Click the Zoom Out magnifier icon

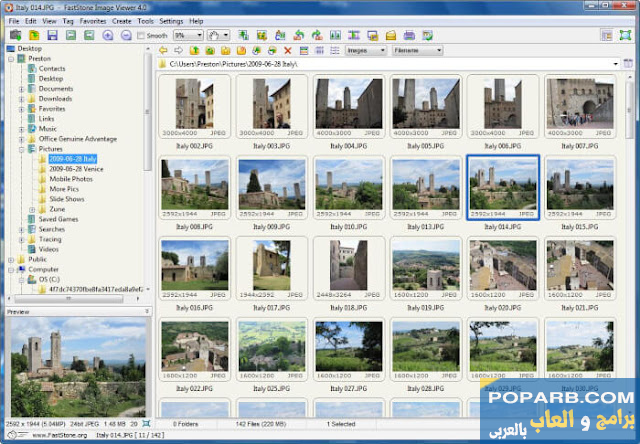[x=124, y=35]
